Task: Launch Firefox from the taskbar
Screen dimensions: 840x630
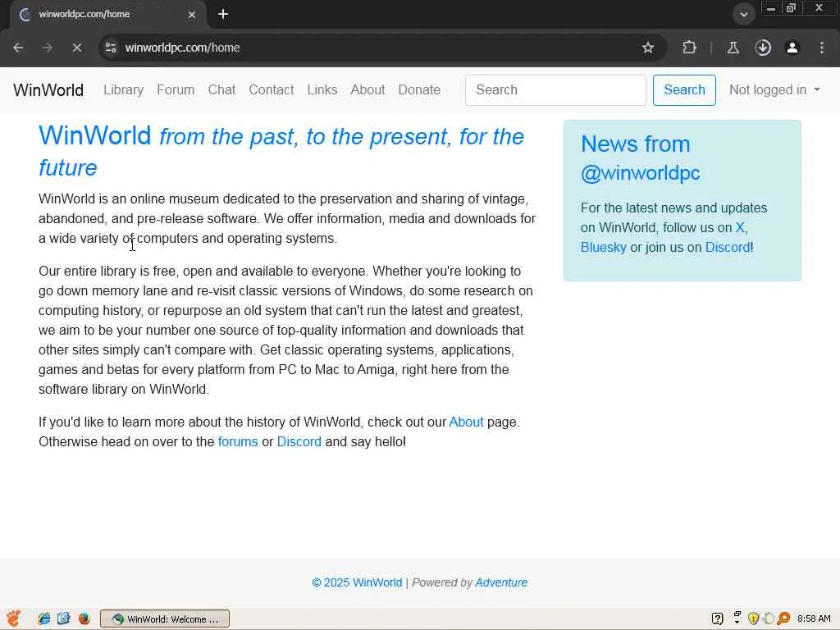Action: [84, 619]
